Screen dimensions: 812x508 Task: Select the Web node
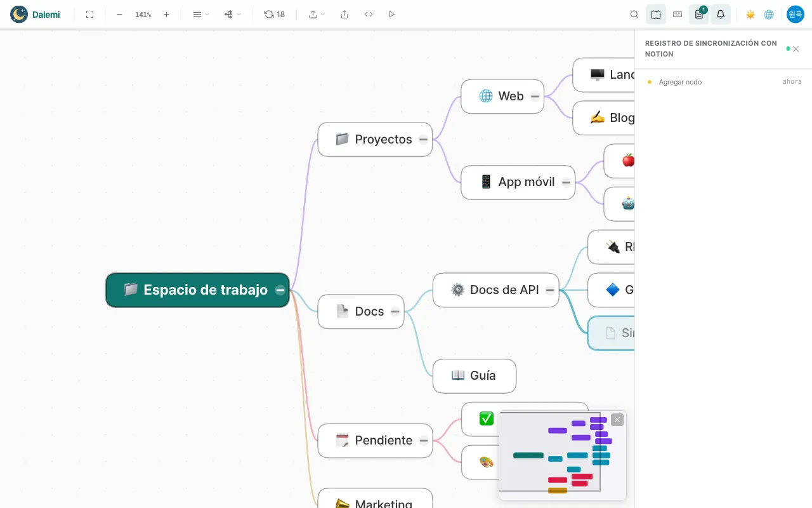[502, 97]
